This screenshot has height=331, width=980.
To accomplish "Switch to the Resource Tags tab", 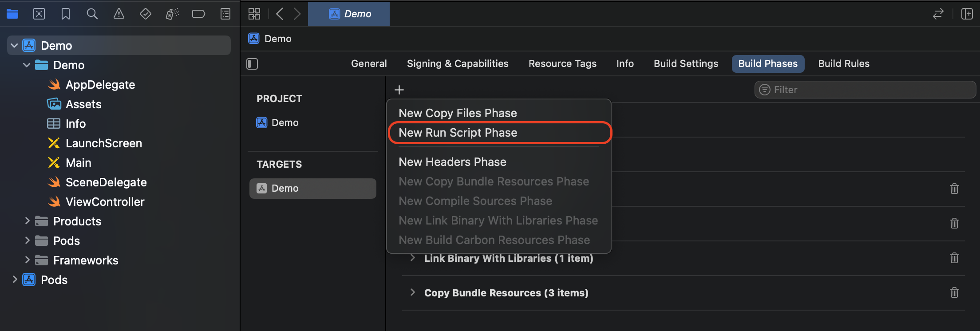I will (562, 63).
